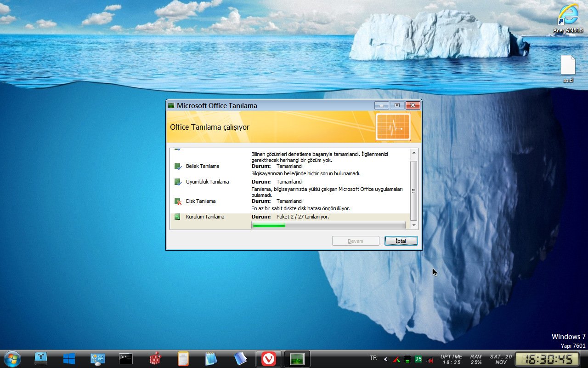Click the diagnostics list scrollbar thumb
Viewport: 588px width, 368px height.
(x=413, y=191)
